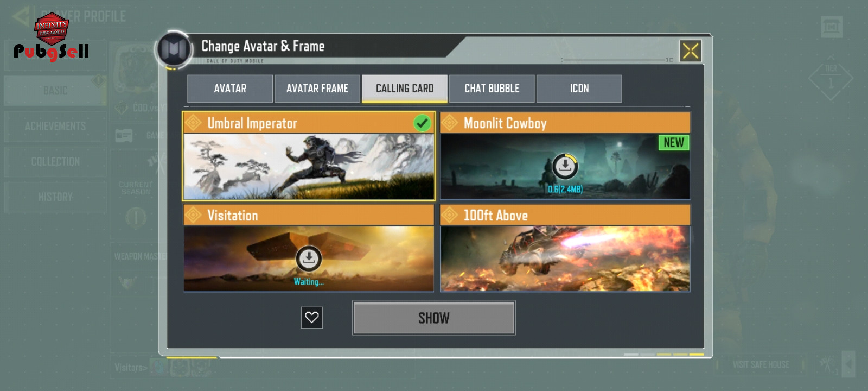Select the Umbral Imperator calling card image
The width and height of the screenshot is (868, 391).
pyautogui.click(x=309, y=166)
